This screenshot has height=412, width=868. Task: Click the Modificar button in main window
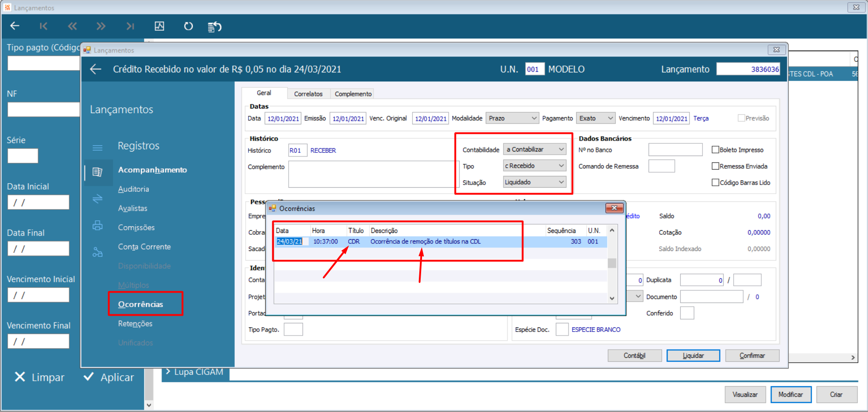[791, 394]
